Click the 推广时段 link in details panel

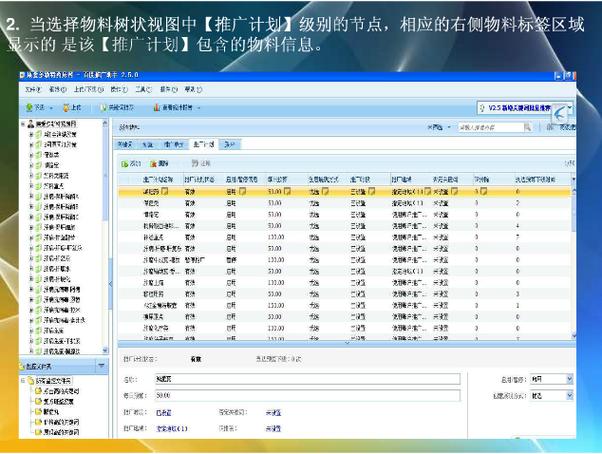coord(164,413)
